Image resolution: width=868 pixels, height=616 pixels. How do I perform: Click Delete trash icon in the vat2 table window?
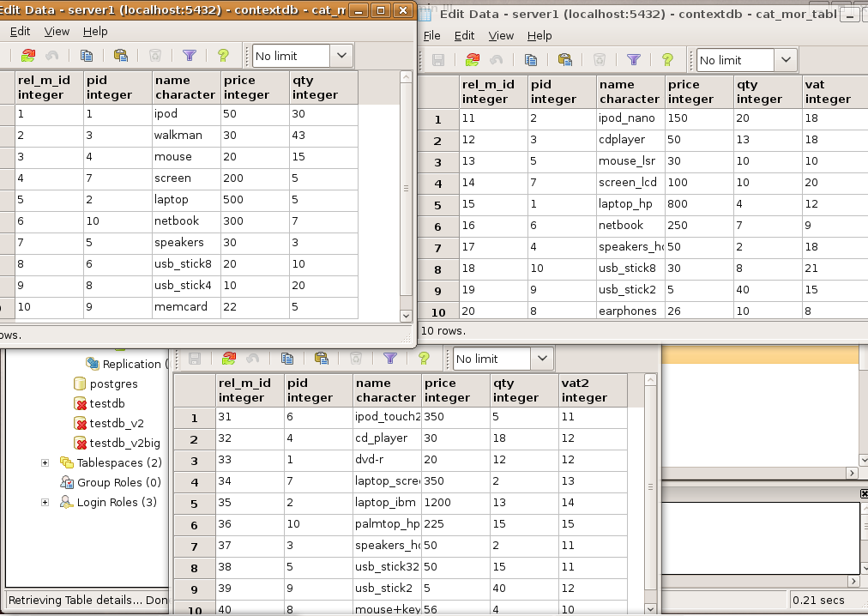coord(356,359)
